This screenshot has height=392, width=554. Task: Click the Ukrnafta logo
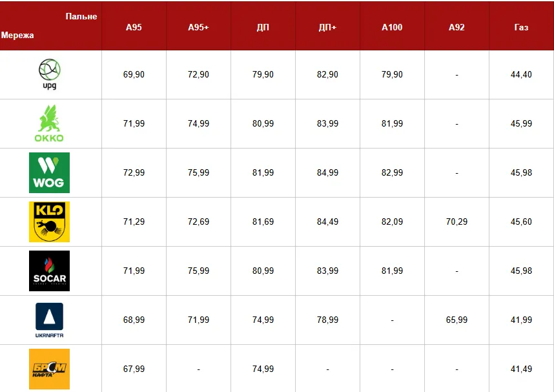(x=50, y=320)
